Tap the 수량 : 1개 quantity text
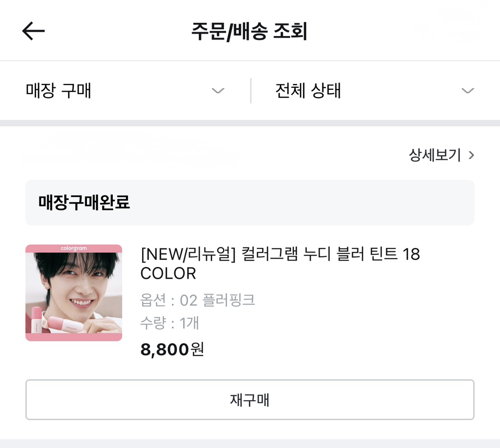Viewport: 500px width, 448px height. pyautogui.click(x=170, y=323)
